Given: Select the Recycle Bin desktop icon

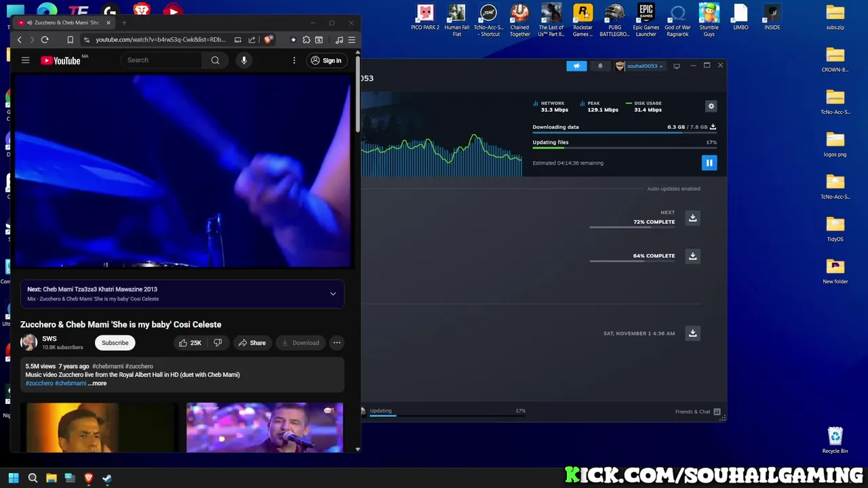Looking at the screenshot, I should point(835,439).
